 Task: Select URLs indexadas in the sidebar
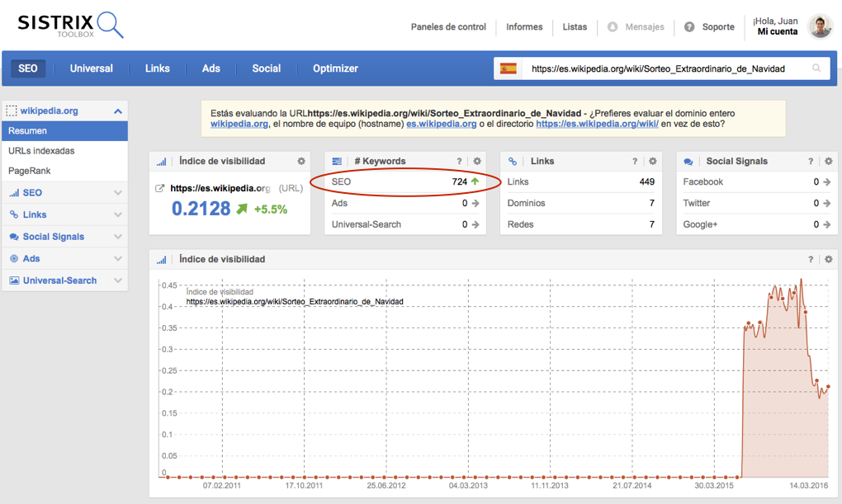tap(41, 151)
